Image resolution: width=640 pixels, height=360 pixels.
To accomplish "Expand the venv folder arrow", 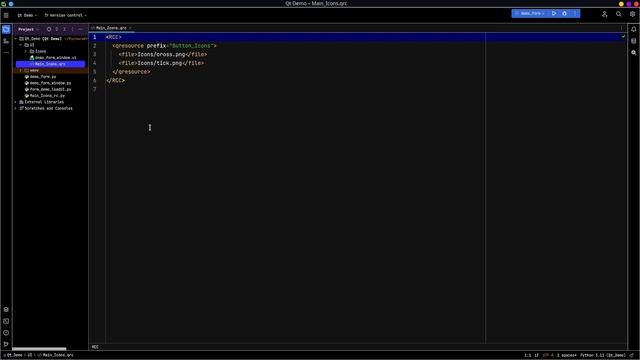I will 21,70.
